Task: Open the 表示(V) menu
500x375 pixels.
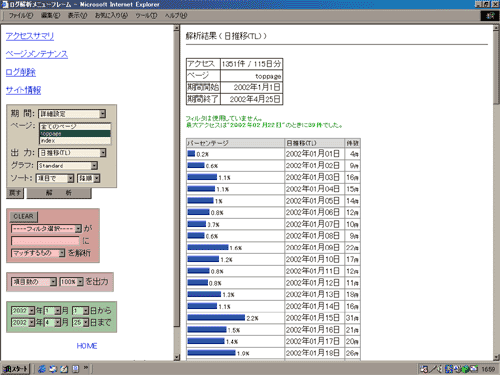Action: (x=77, y=15)
